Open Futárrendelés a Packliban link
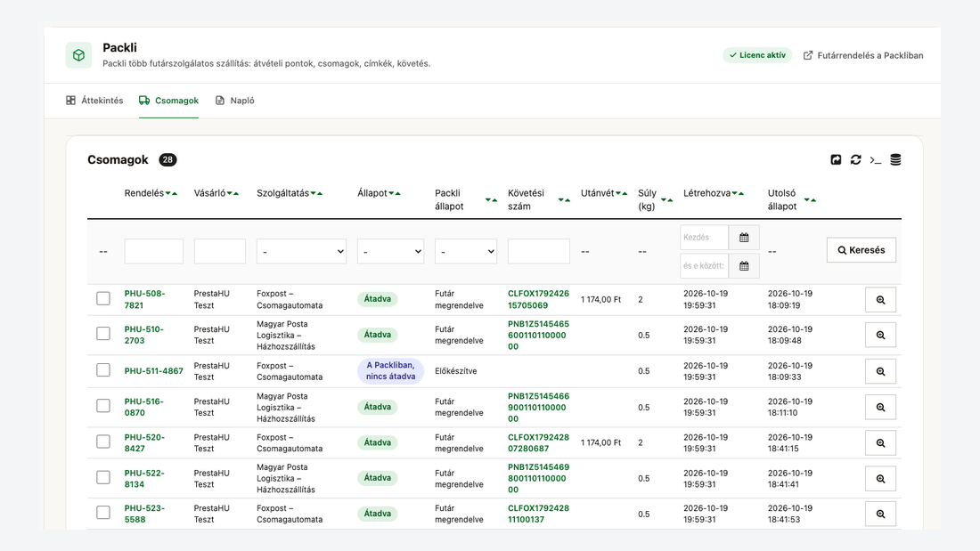980x551 pixels. coord(863,55)
